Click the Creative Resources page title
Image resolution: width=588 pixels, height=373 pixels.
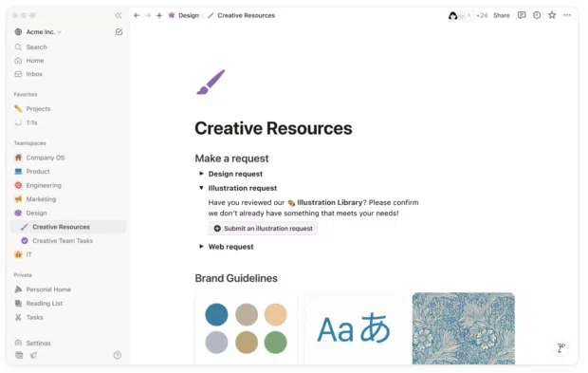tap(273, 128)
